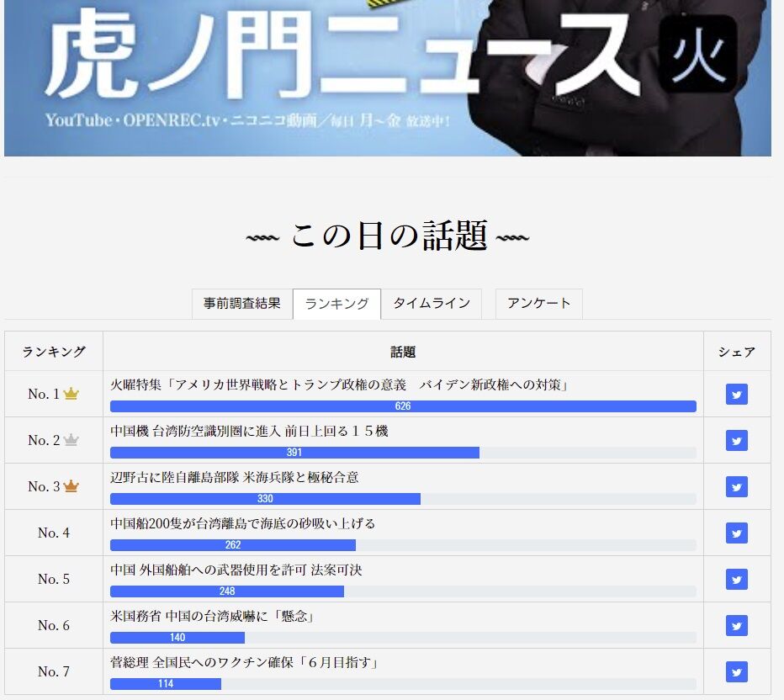The width and height of the screenshot is (784, 700).
Task: Tweet the No. 7 ワクチン topic
Action: [737, 671]
